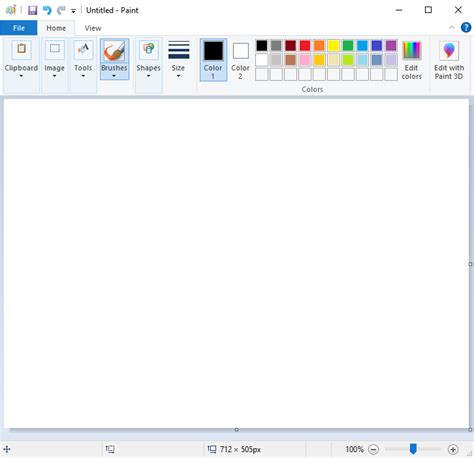Viewport: 474px width, 458px height.
Task: Pick the dark gray color swatch
Action: point(276,45)
